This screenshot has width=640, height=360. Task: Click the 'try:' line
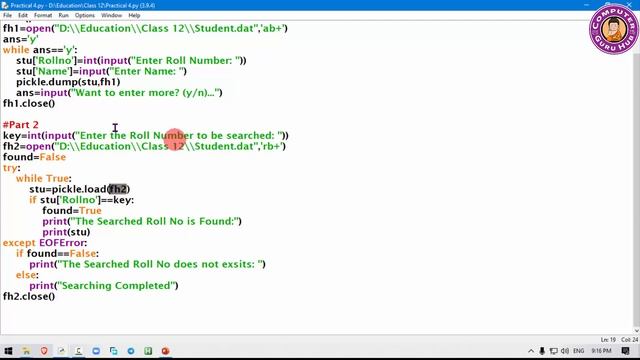(x=11, y=167)
